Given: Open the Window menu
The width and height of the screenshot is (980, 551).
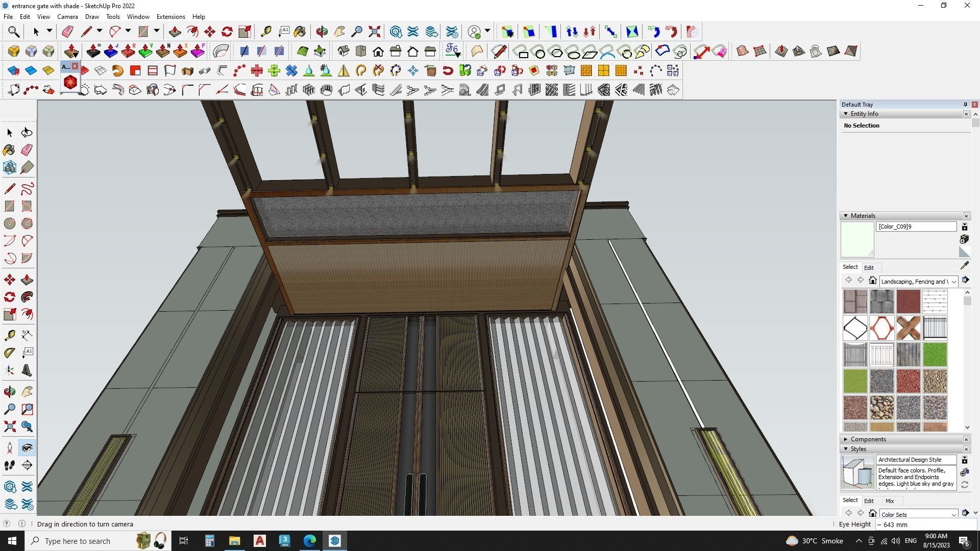Looking at the screenshot, I should [x=138, y=17].
